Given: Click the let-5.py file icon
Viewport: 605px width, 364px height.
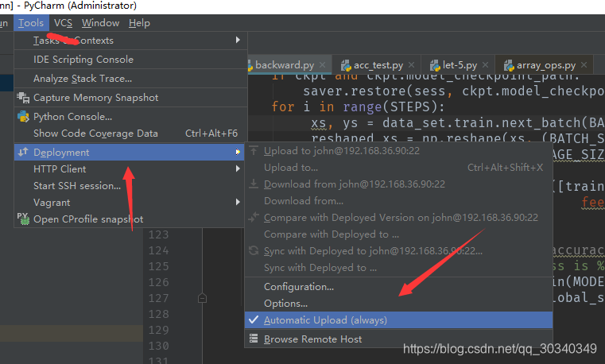Looking at the screenshot, I should pyautogui.click(x=435, y=65).
